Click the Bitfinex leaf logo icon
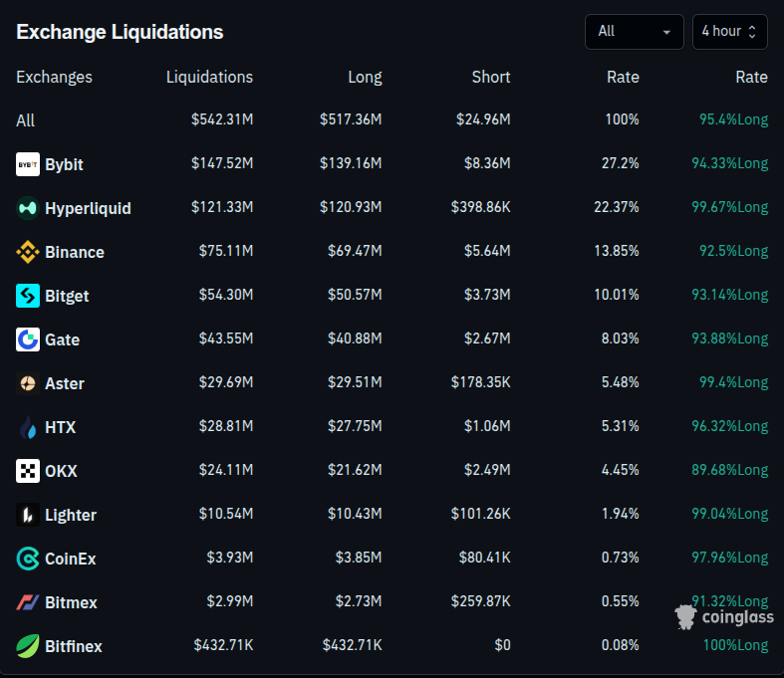The width and height of the screenshot is (784, 678). [x=28, y=646]
